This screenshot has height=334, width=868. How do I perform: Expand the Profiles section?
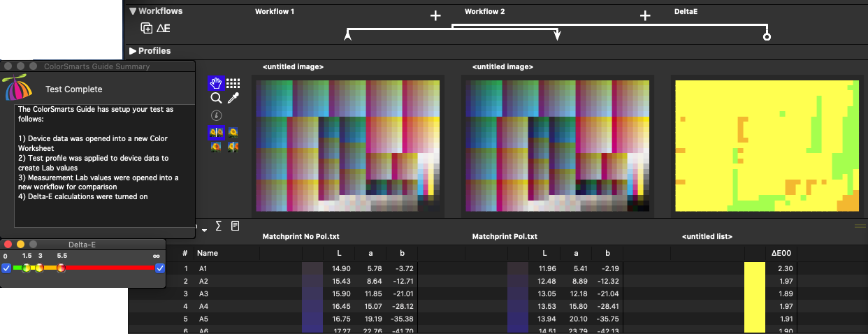coord(132,51)
